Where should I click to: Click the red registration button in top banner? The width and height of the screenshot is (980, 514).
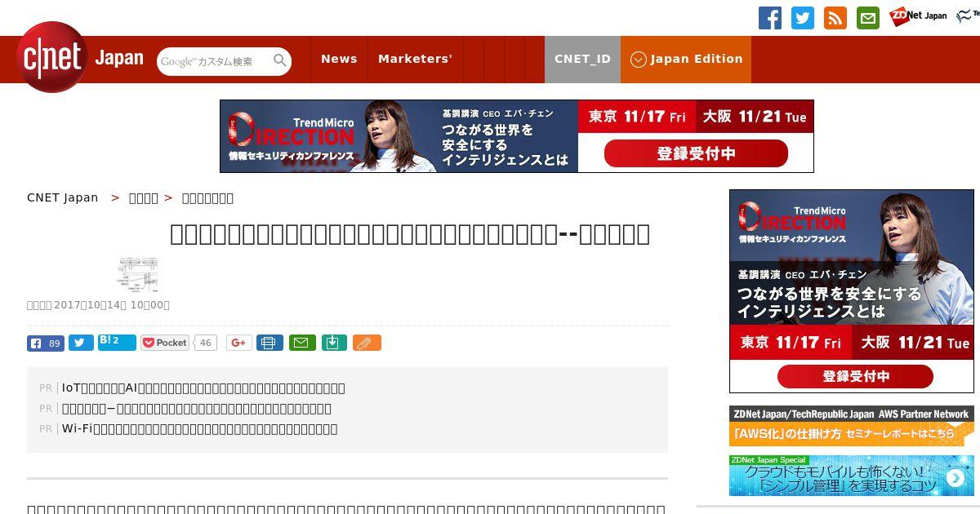(x=696, y=153)
